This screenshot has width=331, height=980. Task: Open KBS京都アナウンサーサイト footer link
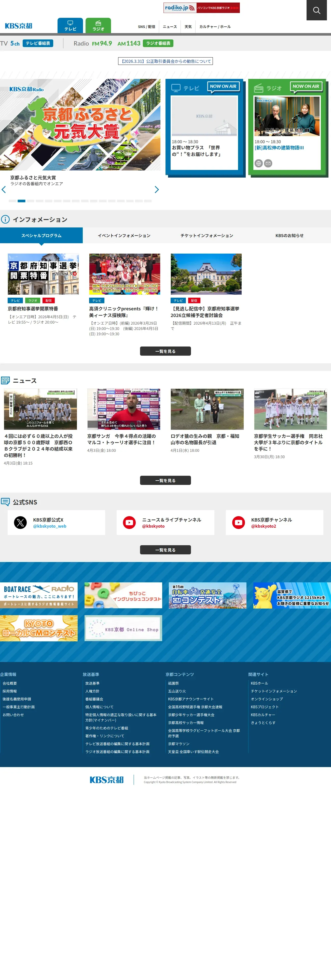coord(191,699)
